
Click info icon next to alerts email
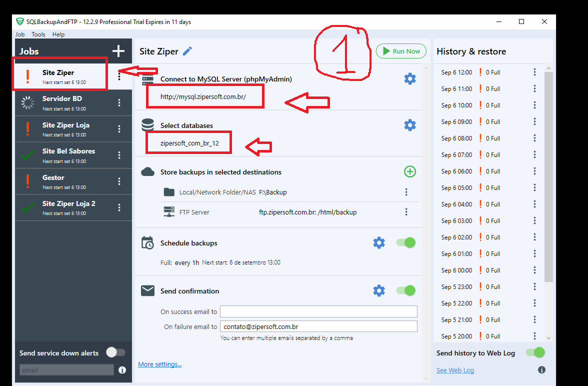122,370
